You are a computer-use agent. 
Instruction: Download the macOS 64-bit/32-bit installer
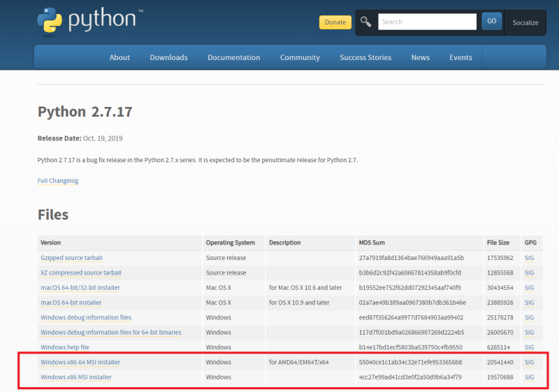pos(80,287)
